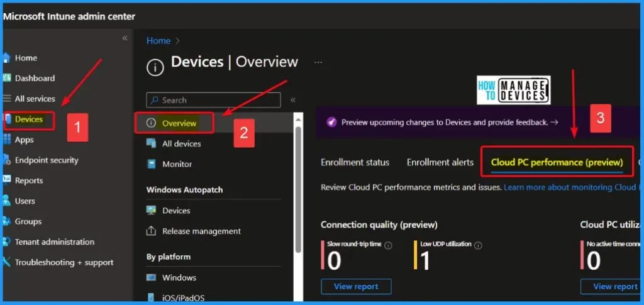Open Users in the left navigation
Viewport: 644px width, 305px height.
(x=25, y=201)
